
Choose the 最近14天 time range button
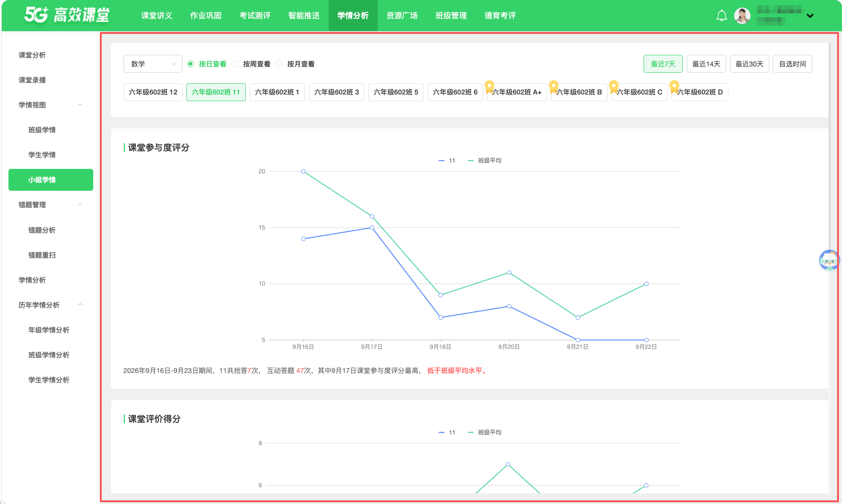tap(706, 64)
